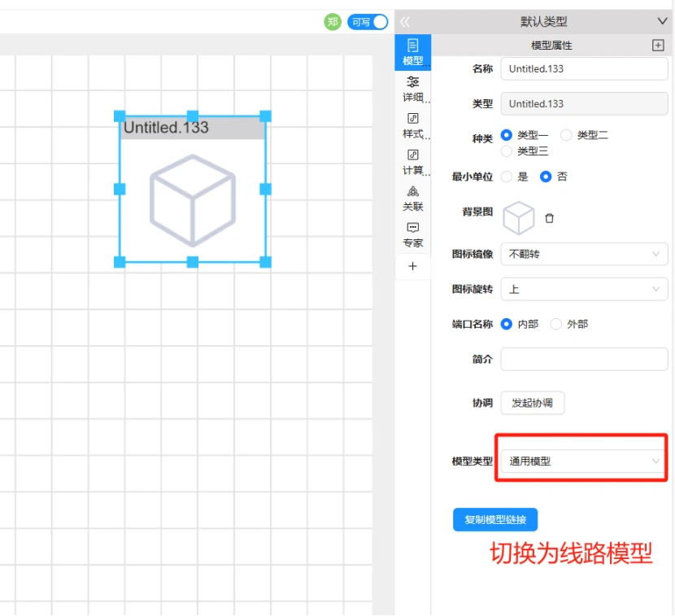Screen dimensions: 675x616
Task: Click the 类型 field showing Untitled.133
Action: pos(584,104)
